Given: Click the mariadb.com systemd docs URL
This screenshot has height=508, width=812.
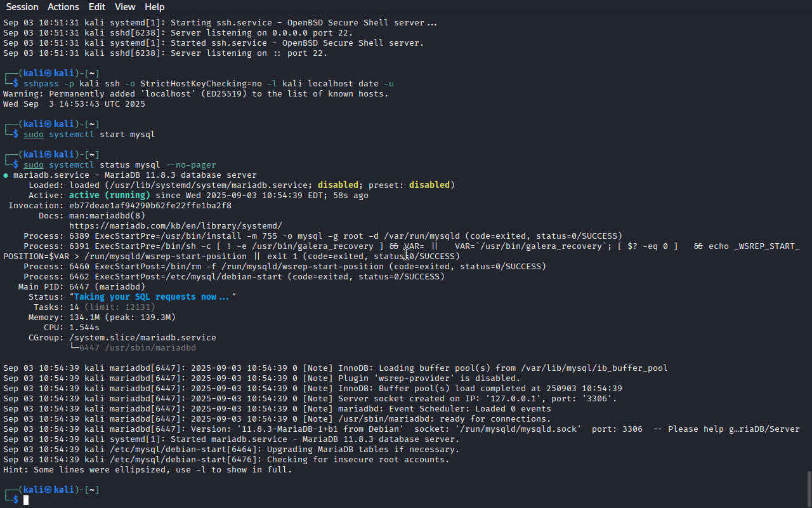Looking at the screenshot, I should 176,226.
